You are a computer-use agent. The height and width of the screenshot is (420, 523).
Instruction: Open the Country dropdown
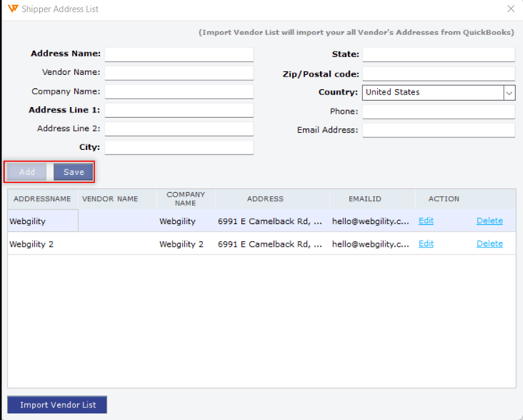(x=508, y=92)
